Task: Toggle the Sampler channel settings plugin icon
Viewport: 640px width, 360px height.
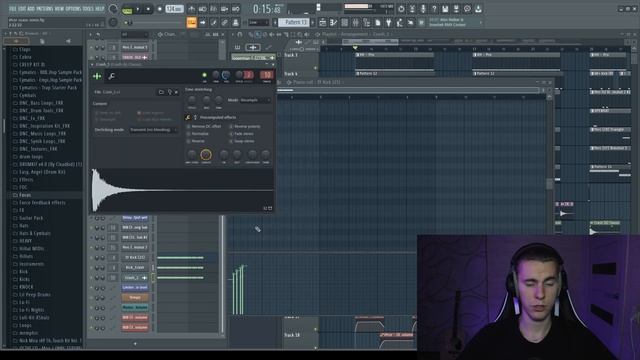Action: 97,76
